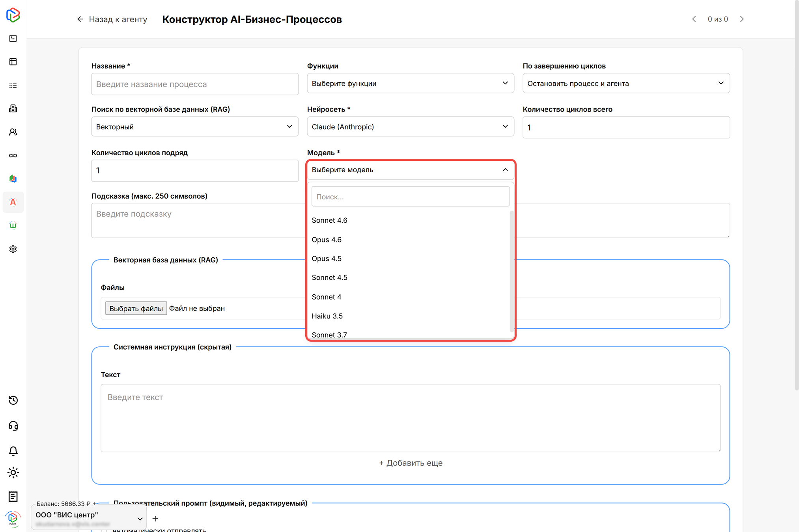Open notifications bell icon
This screenshot has width=799, height=532.
tap(13, 451)
